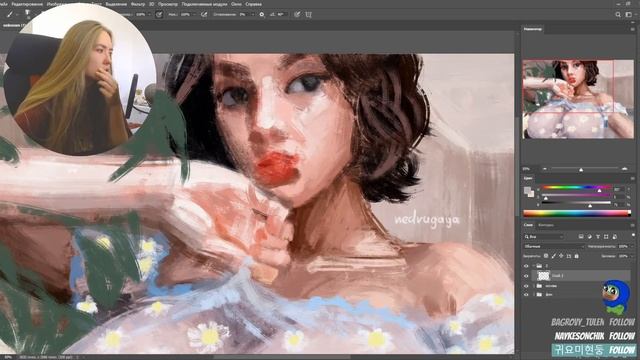Lock position move icon

point(561,256)
